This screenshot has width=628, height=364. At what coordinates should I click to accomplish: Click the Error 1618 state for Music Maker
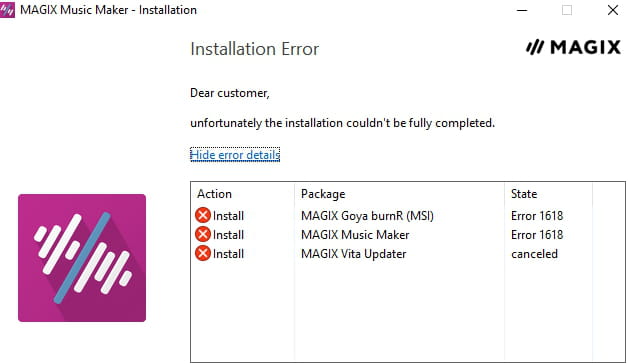(x=537, y=235)
